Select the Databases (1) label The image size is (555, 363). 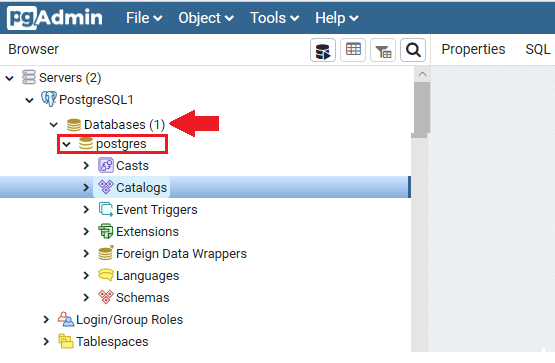click(x=125, y=125)
